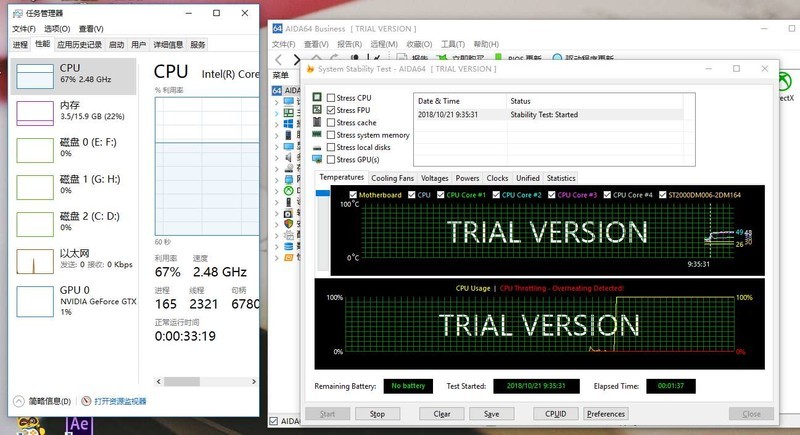This screenshot has height=435, width=800.
Task: Open 打开资源监视器 link
Action: [x=120, y=401]
